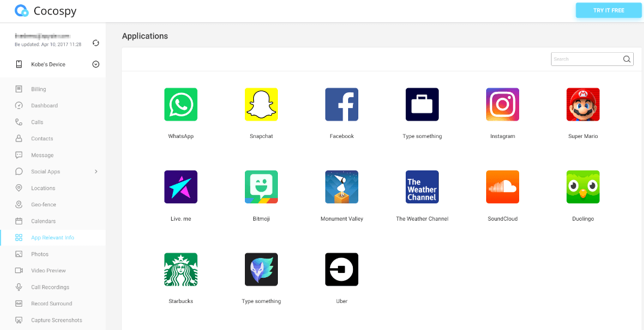The image size is (644, 330).
Task: Click the Snapchat label
Action: point(261,136)
